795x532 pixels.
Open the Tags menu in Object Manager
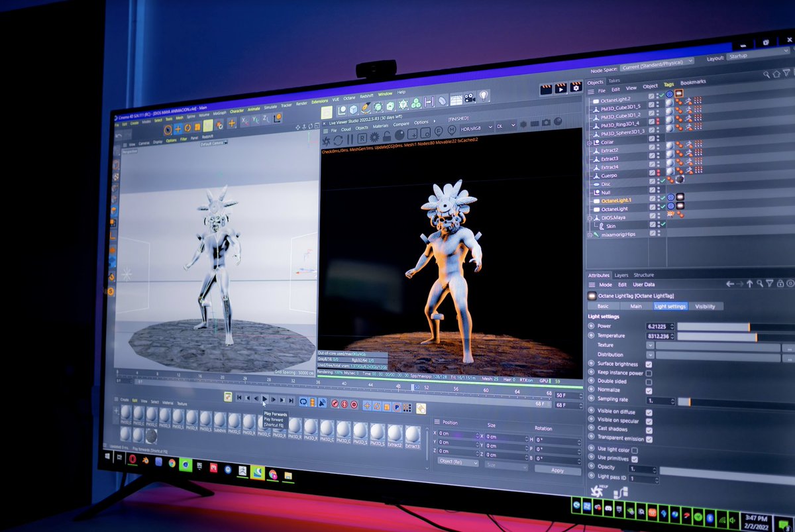click(669, 85)
